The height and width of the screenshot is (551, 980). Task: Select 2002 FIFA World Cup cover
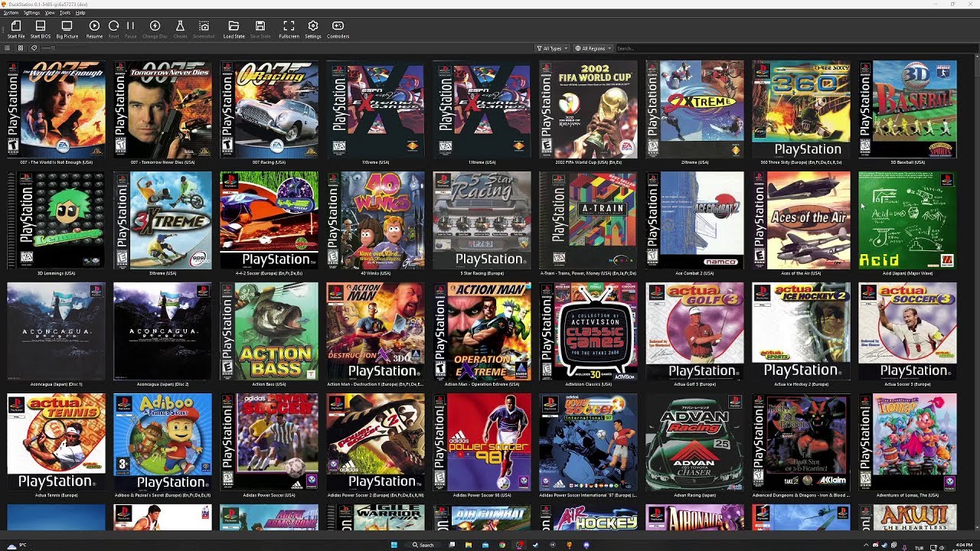[588, 109]
